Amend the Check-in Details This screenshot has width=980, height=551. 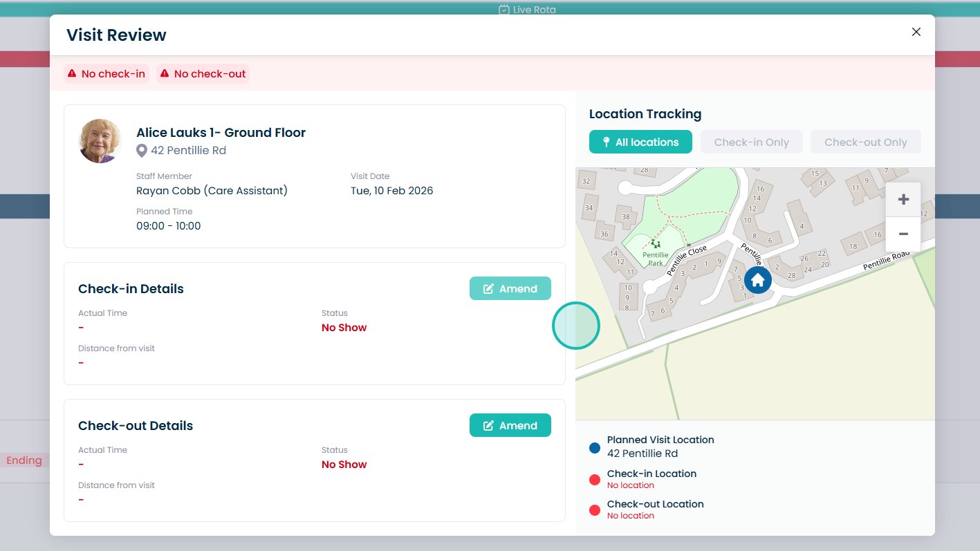(510, 288)
